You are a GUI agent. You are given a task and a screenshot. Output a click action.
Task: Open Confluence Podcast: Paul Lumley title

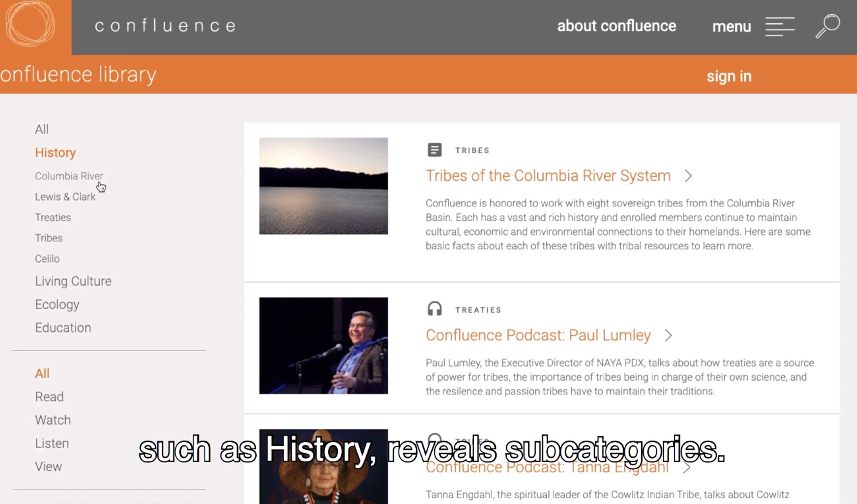tap(538, 335)
